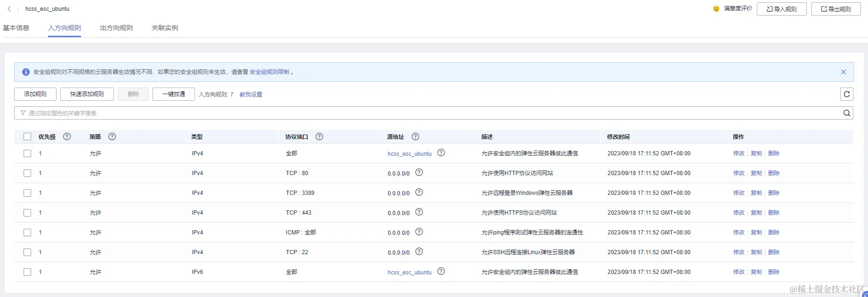Click the 允许远程登录Windows弹性云服务器 description
Image resolution: width=868 pixels, height=297 pixels.
[x=527, y=193]
